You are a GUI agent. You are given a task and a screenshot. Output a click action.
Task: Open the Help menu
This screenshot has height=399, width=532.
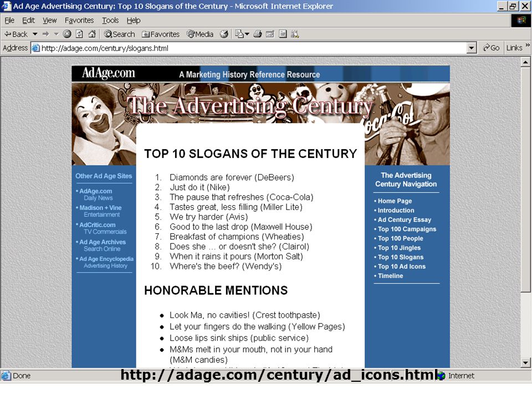point(134,21)
